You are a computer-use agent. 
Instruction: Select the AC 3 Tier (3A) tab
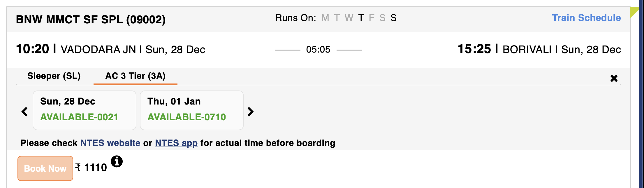click(x=135, y=76)
